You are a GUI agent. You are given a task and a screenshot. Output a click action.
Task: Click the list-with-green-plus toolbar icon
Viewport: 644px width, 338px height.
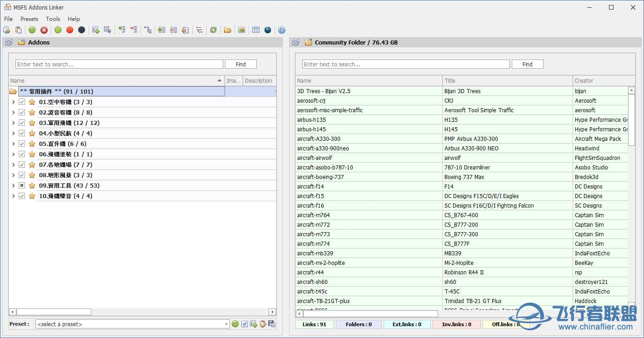96,30
